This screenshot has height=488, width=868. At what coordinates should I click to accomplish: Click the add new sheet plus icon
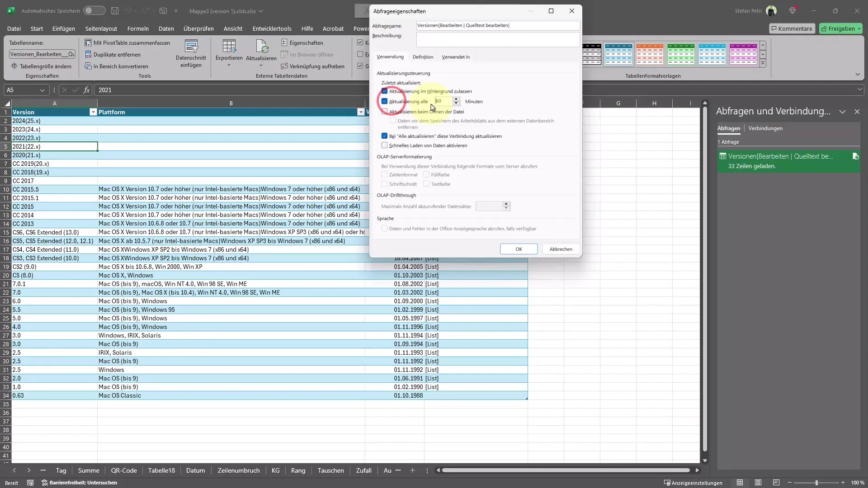(412, 470)
